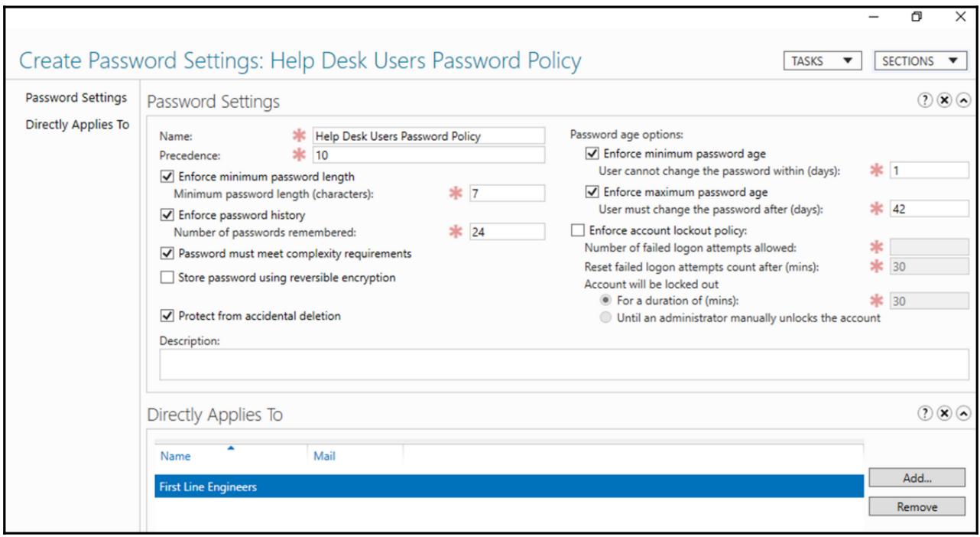Screen dimensions: 980x537
Task: Enable Store password using reversible encryption
Action: click(167, 278)
